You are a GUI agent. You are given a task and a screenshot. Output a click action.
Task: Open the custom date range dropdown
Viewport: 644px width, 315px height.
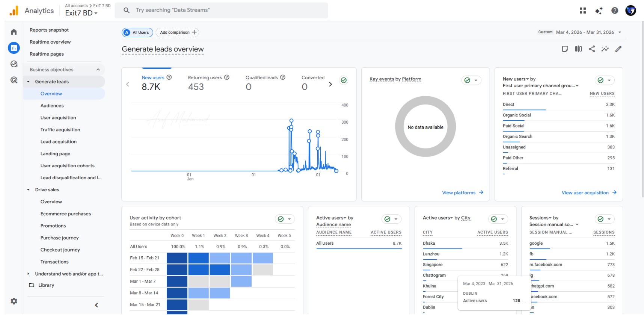point(585,32)
